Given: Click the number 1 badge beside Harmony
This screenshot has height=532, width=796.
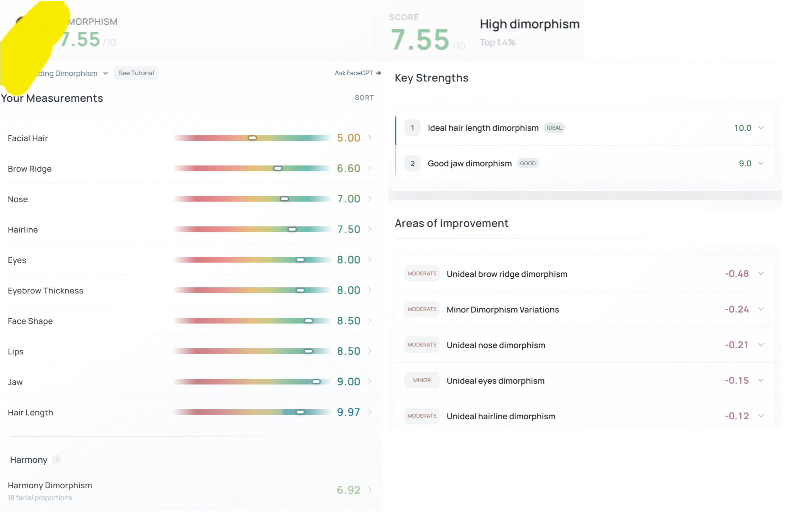Looking at the screenshot, I should coord(57,460).
